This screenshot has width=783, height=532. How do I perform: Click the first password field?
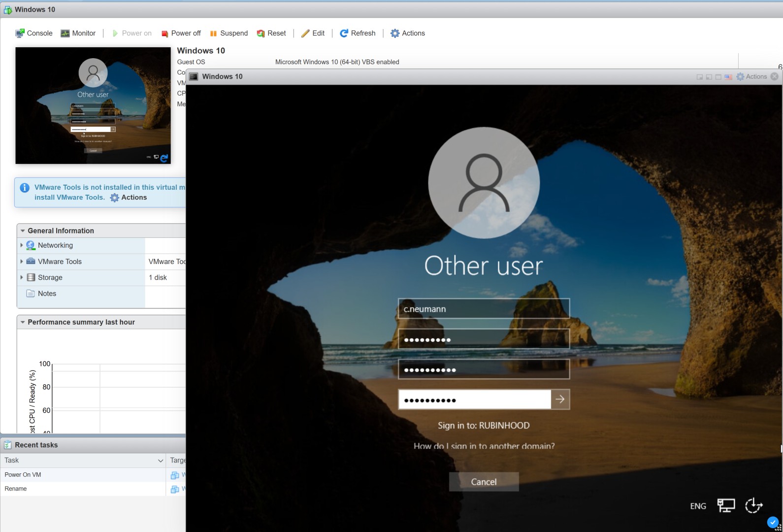[x=484, y=339]
